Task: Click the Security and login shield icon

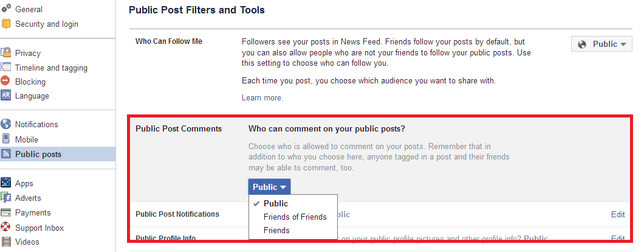Action: click(5, 24)
